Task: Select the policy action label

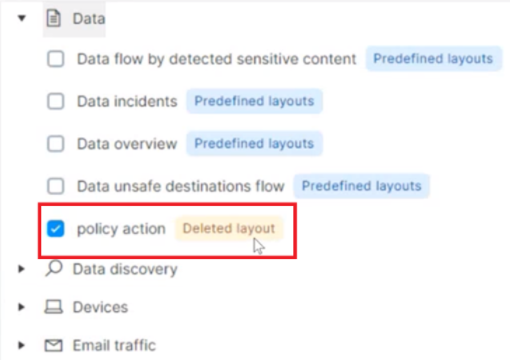Action: pyautogui.click(x=121, y=229)
